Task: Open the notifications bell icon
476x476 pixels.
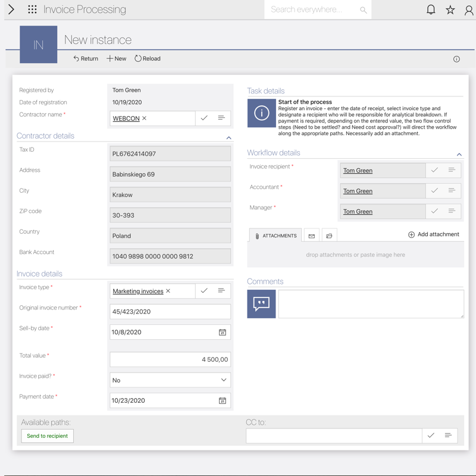Action: click(431, 10)
